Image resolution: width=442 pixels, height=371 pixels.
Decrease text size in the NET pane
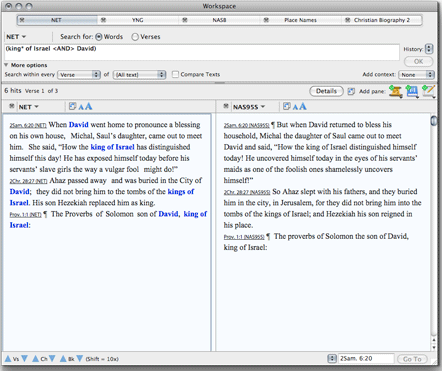(x=81, y=107)
